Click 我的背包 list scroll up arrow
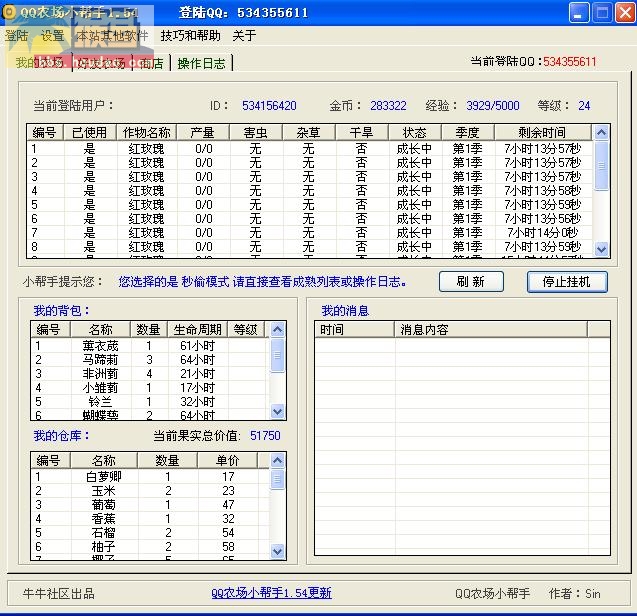Image resolution: width=637 pixels, height=616 pixels. 277,329
